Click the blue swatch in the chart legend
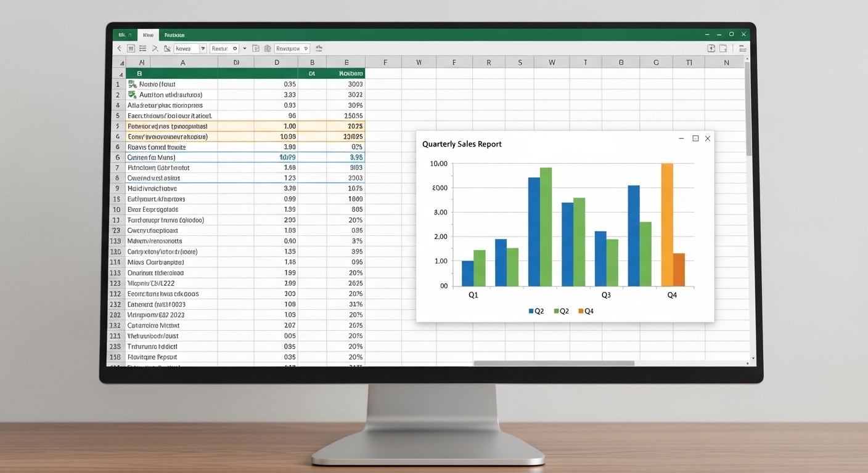The width and height of the screenshot is (868, 473). click(531, 311)
